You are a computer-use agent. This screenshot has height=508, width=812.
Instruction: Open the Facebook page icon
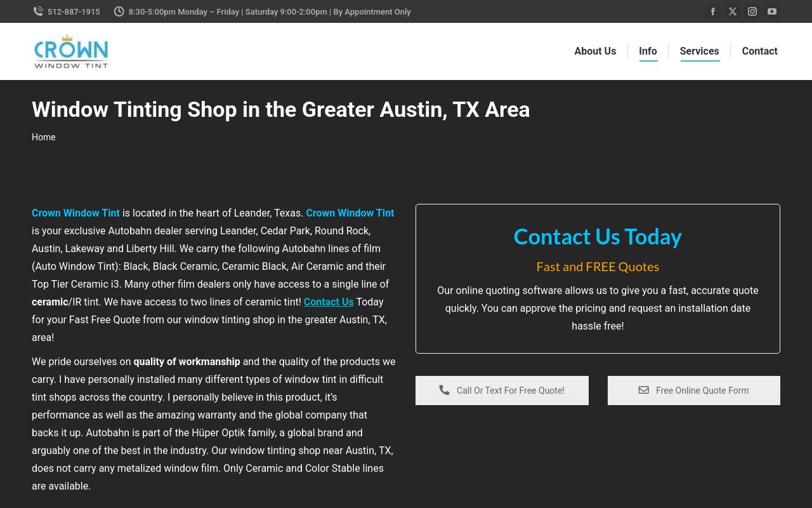(x=713, y=11)
